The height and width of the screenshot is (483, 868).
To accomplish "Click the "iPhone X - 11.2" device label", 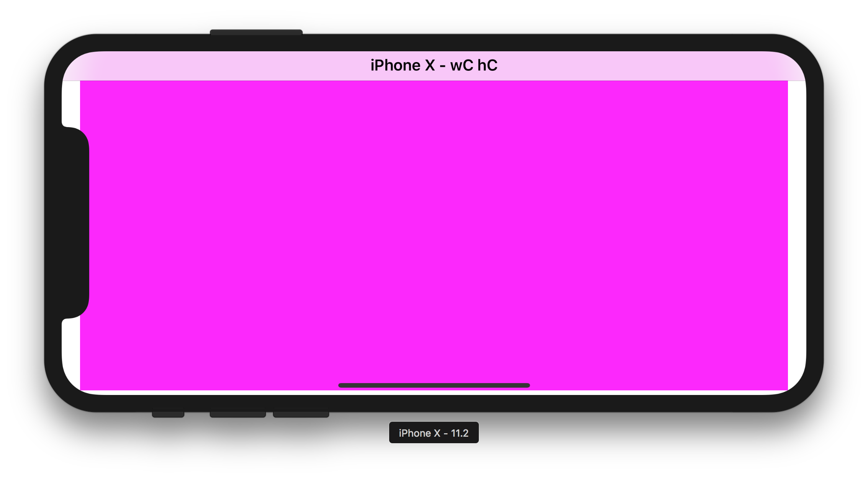I will pyautogui.click(x=434, y=433).
